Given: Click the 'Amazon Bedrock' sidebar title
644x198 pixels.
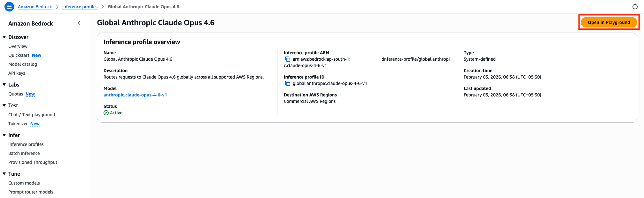Looking at the screenshot, I should coord(31,23).
